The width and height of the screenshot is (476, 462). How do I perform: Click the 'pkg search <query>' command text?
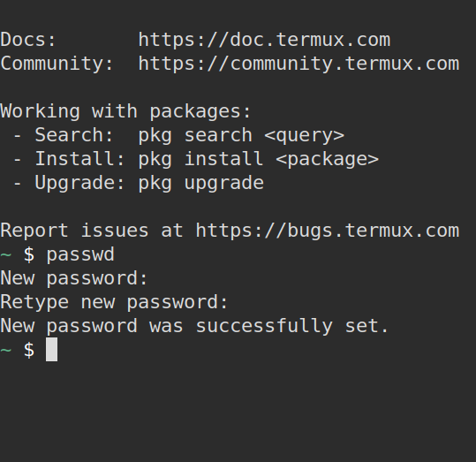241,135
